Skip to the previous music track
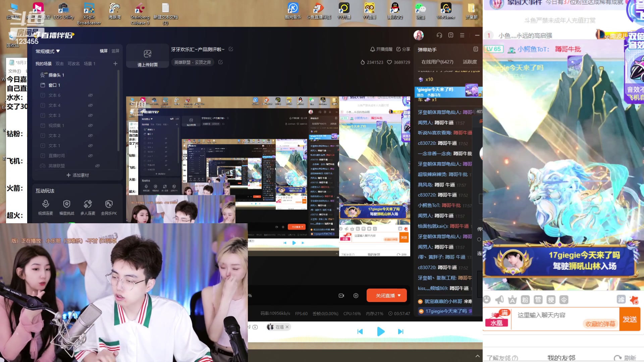Image resolution: width=644 pixels, height=362 pixels. [x=360, y=331]
